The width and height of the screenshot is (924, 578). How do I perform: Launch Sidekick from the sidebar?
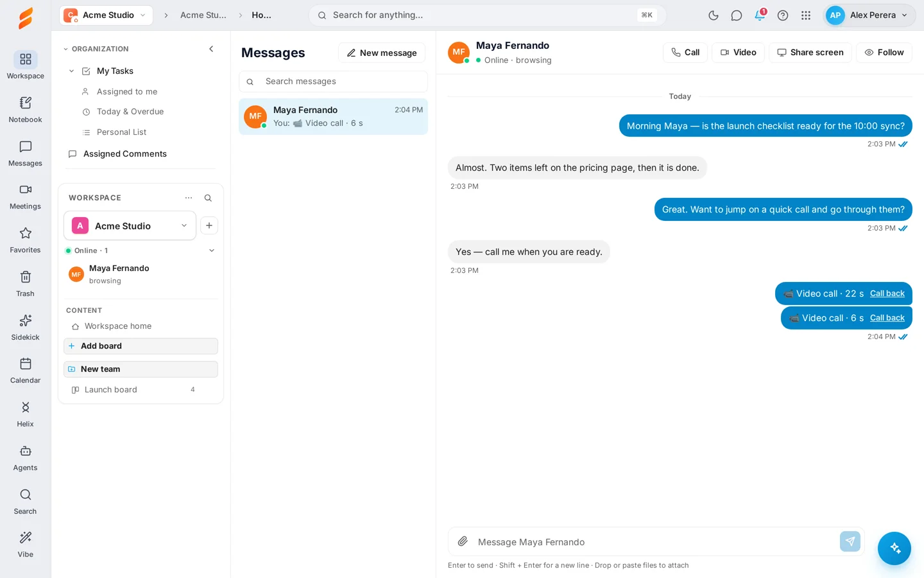25,328
